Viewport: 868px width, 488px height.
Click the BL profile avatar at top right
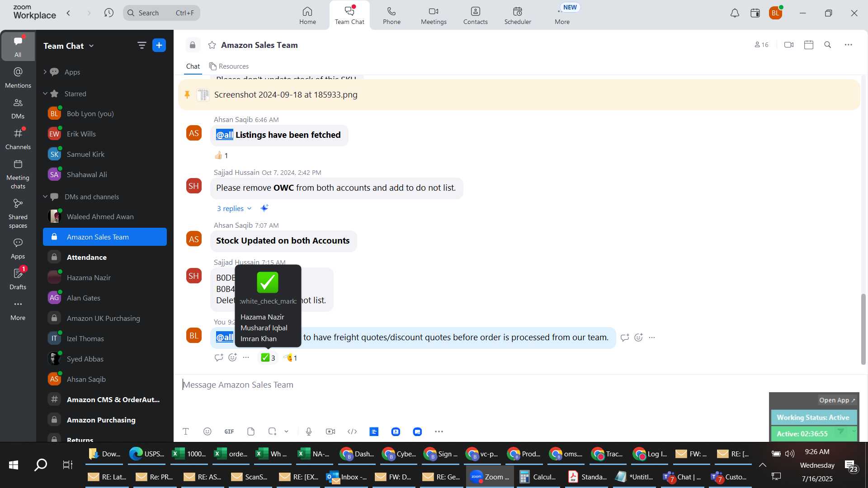(x=775, y=13)
